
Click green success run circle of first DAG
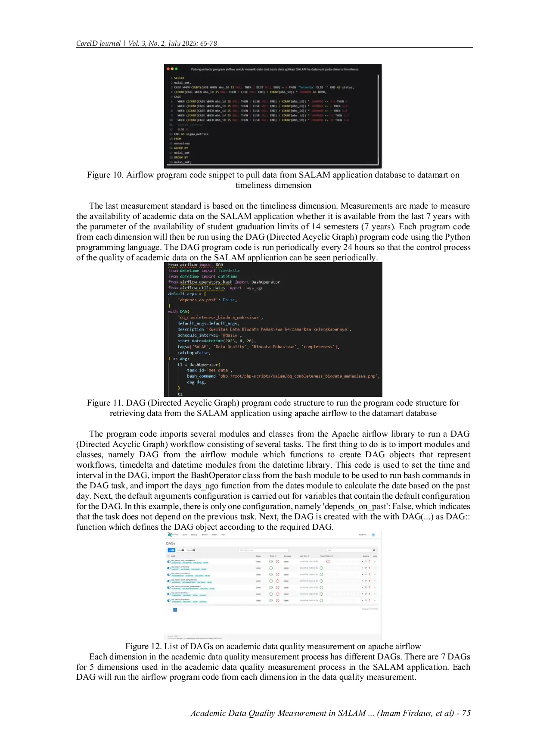pyautogui.click(x=271, y=562)
